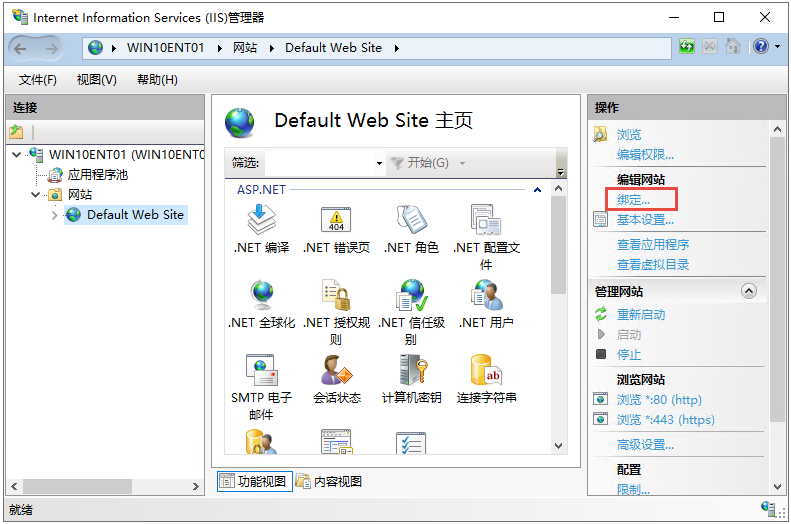Viewport: 791px width, 524px height.
Task: Open the help dropdown arrow
Action: [777, 47]
